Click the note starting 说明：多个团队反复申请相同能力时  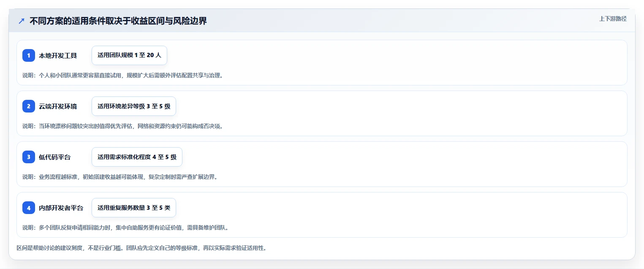pos(125,228)
